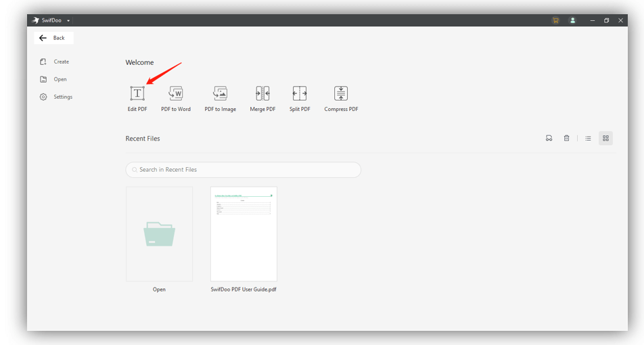Click the SwifDoo bird logo
644x345 pixels.
click(x=36, y=20)
